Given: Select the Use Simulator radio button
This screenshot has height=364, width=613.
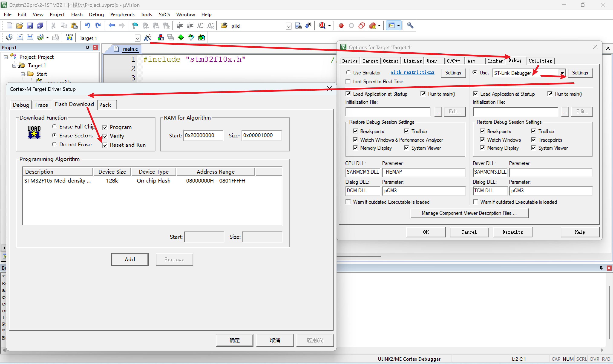Looking at the screenshot, I should pos(348,72).
